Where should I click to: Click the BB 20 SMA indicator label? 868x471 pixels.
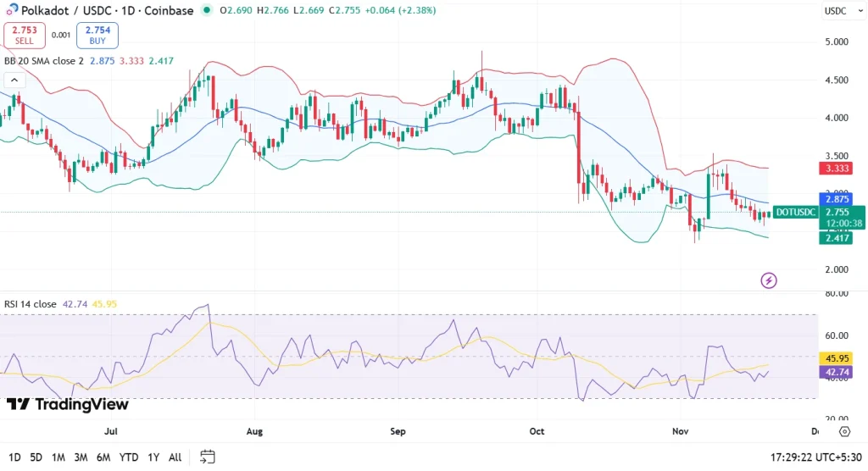coord(42,61)
